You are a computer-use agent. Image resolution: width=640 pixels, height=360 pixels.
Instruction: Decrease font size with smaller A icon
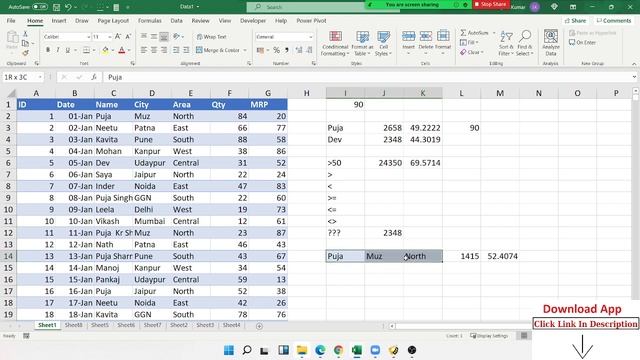click(x=128, y=37)
